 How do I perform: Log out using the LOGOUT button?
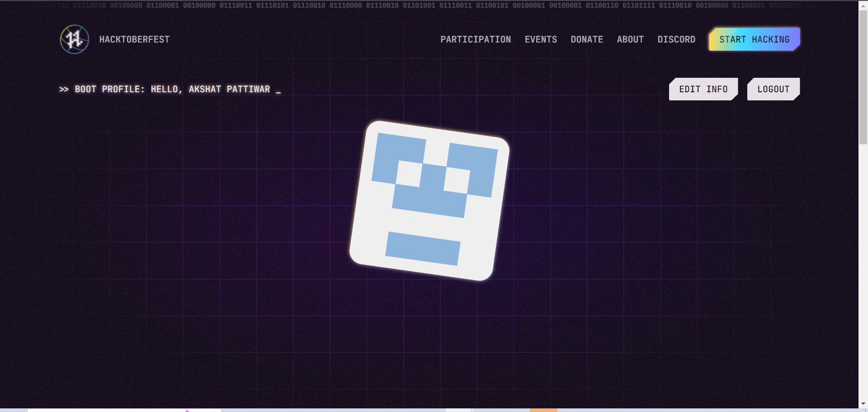[773, 89]
